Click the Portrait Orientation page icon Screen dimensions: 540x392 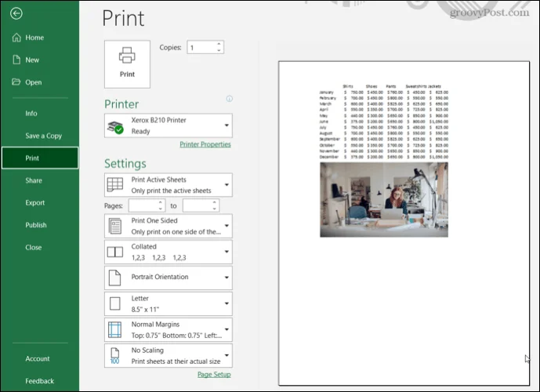114,278
